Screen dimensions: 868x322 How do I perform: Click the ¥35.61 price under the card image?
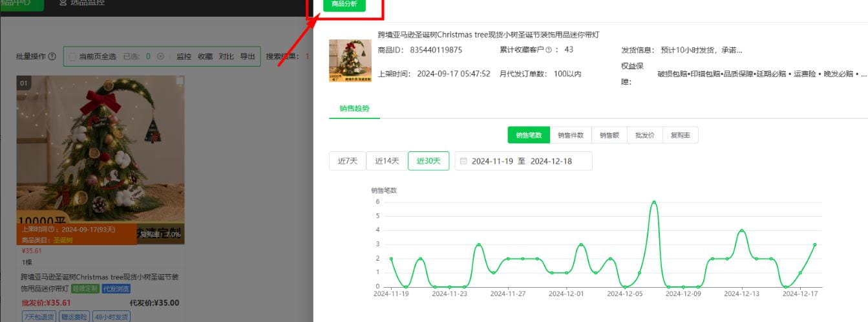(32, 251)
